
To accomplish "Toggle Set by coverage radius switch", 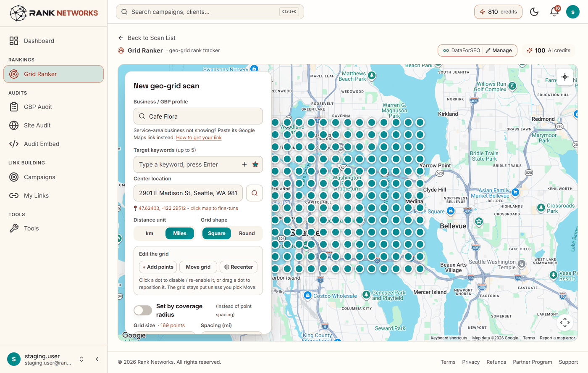I will tap(143, 310).
